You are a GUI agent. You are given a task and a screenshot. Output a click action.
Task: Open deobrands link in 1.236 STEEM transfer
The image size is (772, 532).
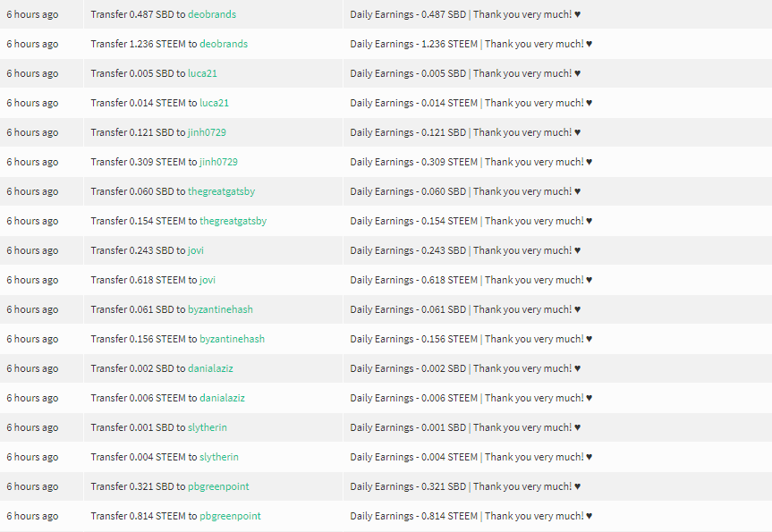coord(224,44)
